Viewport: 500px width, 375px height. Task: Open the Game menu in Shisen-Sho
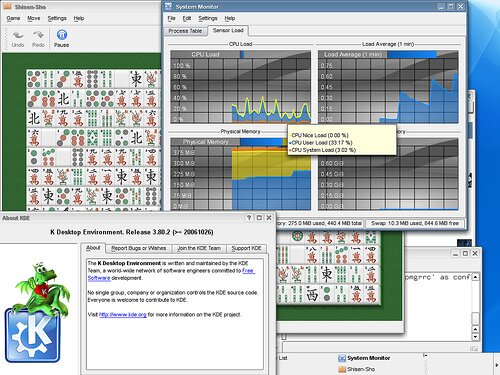[13, 18]
